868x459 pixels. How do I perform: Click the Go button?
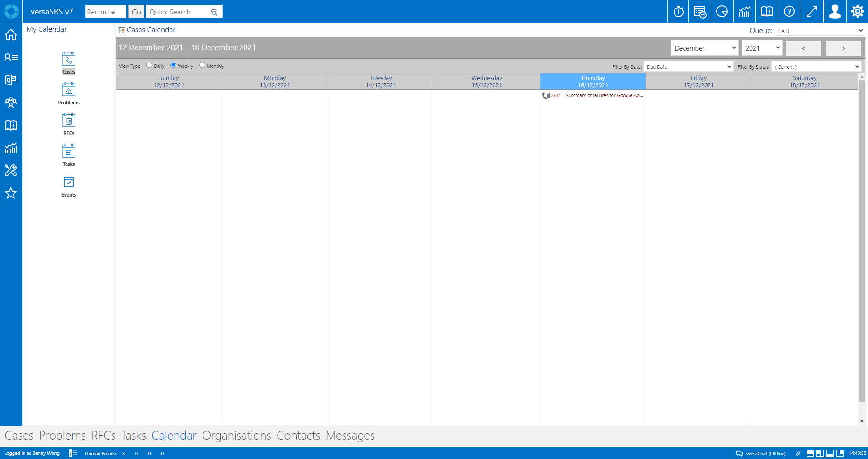[136, 12]
